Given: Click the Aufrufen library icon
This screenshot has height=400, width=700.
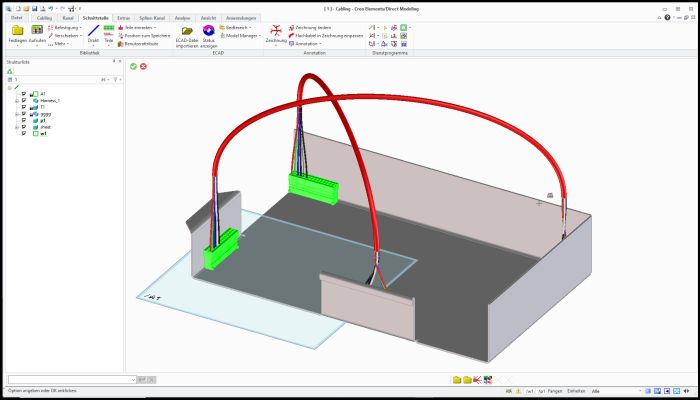Looking at the screenshot, I should (x=37, y=33).
